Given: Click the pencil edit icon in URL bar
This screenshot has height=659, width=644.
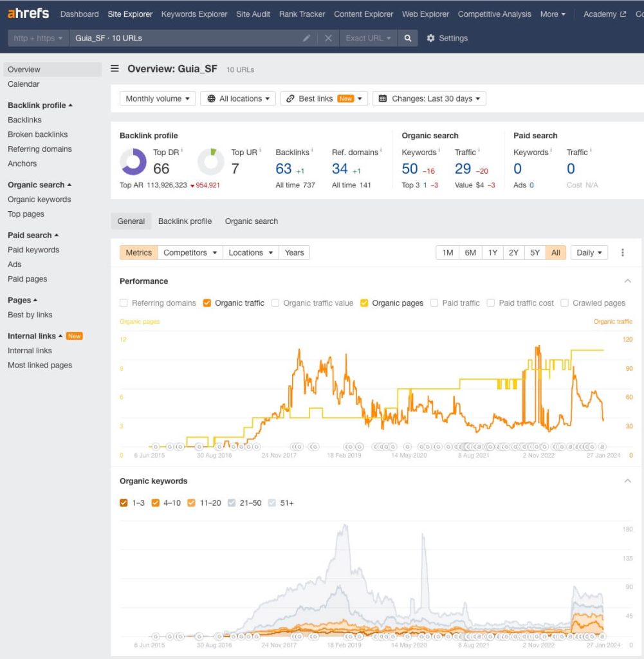Looking at the screenshot, I should click(x=307, y=38).
